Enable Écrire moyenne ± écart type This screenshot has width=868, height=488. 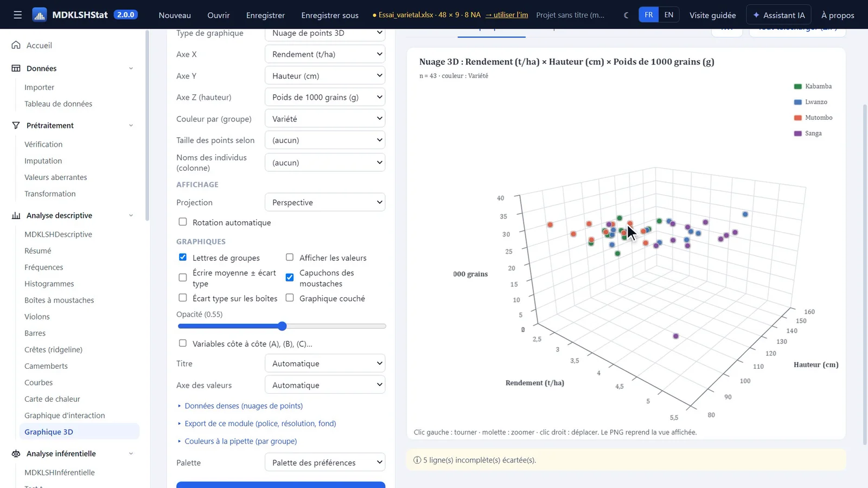(183, 277)
